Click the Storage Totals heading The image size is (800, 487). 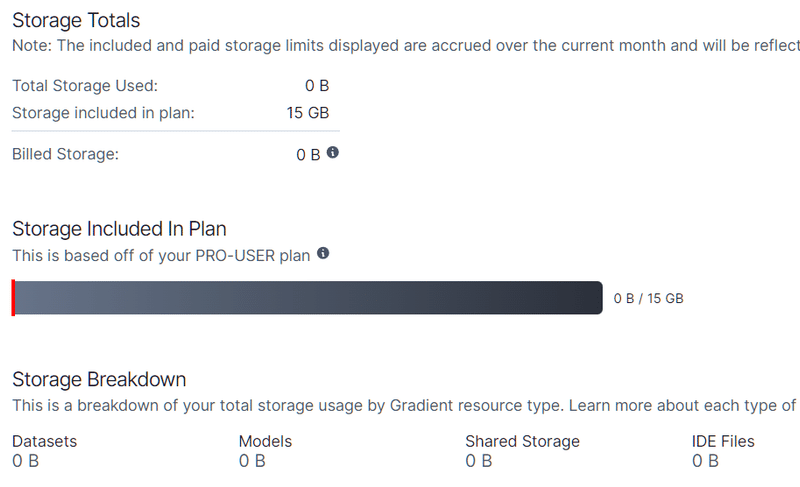(76, 20)
